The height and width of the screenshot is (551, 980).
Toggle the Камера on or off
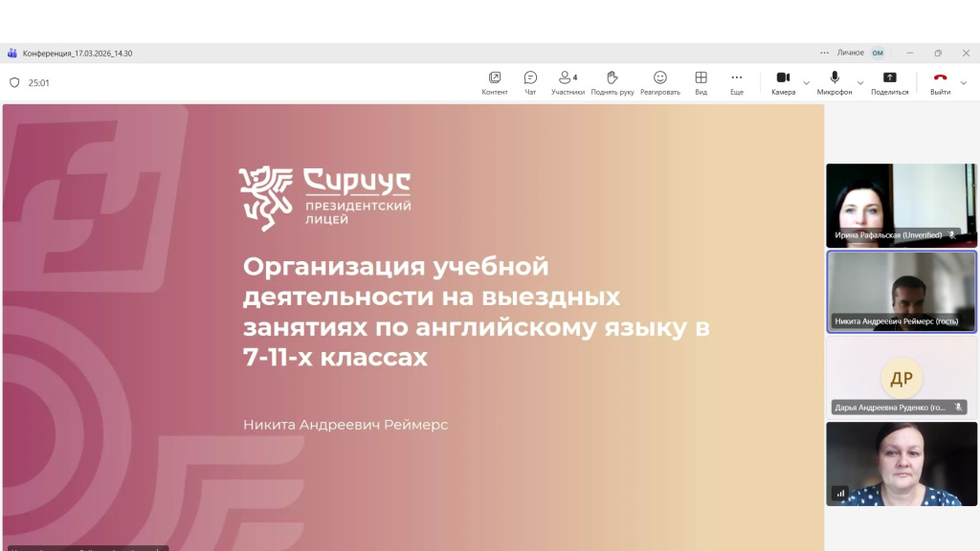[x=783, y=78]
